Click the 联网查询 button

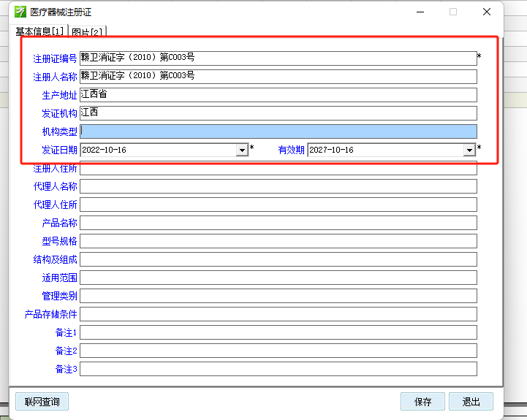click(42, 401)
